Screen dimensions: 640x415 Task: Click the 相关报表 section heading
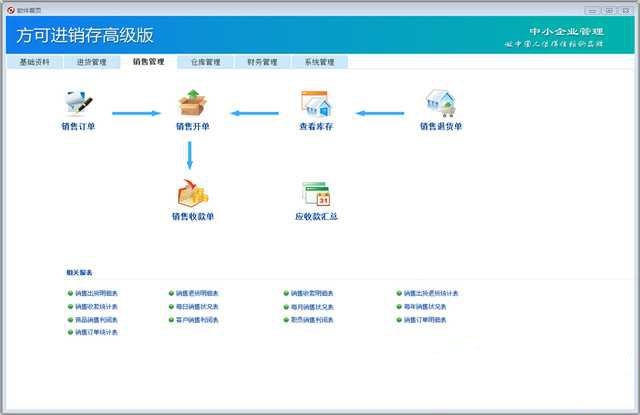coord(80,272)
